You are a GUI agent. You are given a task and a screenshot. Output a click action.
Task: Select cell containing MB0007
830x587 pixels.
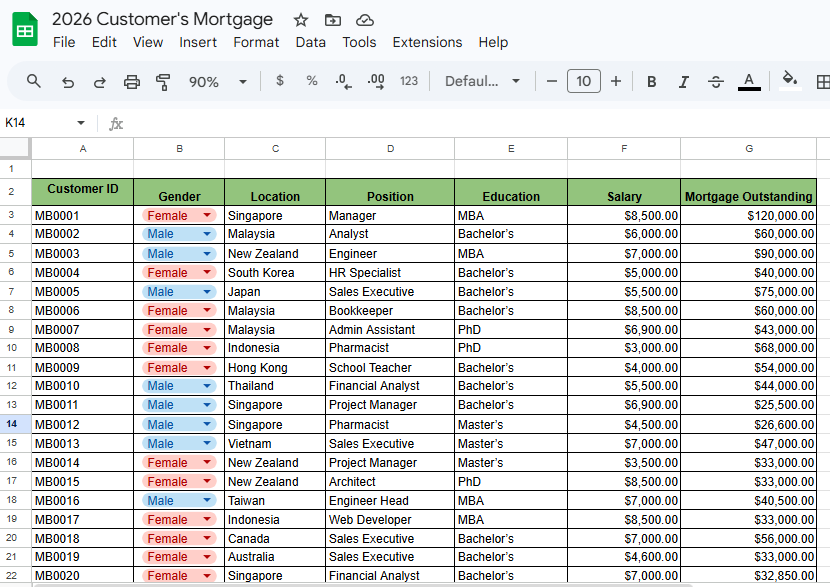pos(83,330)
